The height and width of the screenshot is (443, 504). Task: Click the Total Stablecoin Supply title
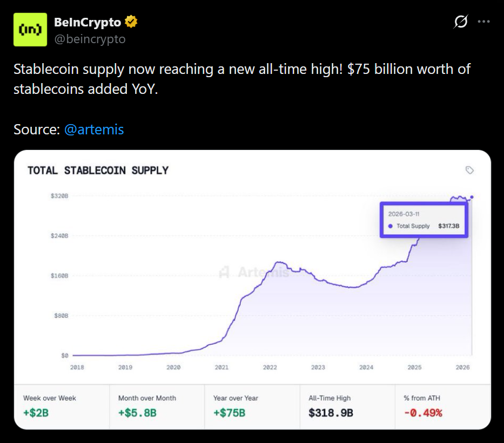click(x=98, y=171)
